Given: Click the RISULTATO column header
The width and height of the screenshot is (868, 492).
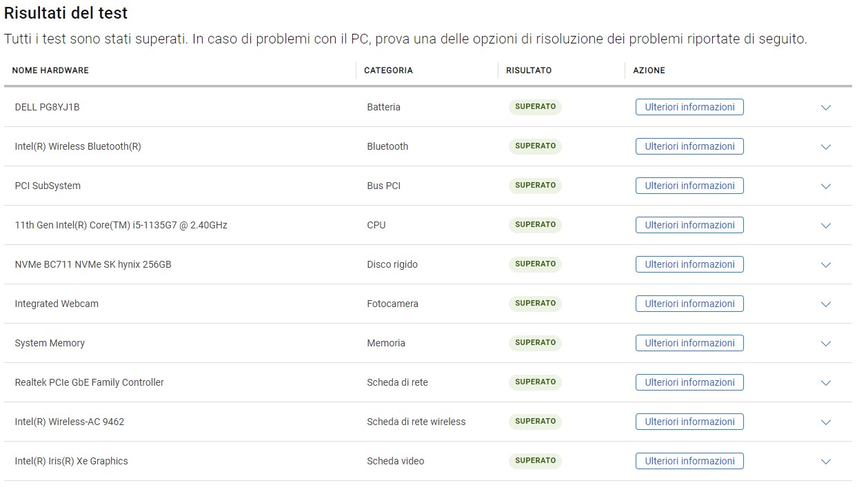Looking at the screenshot, I should tap(529, 70).
